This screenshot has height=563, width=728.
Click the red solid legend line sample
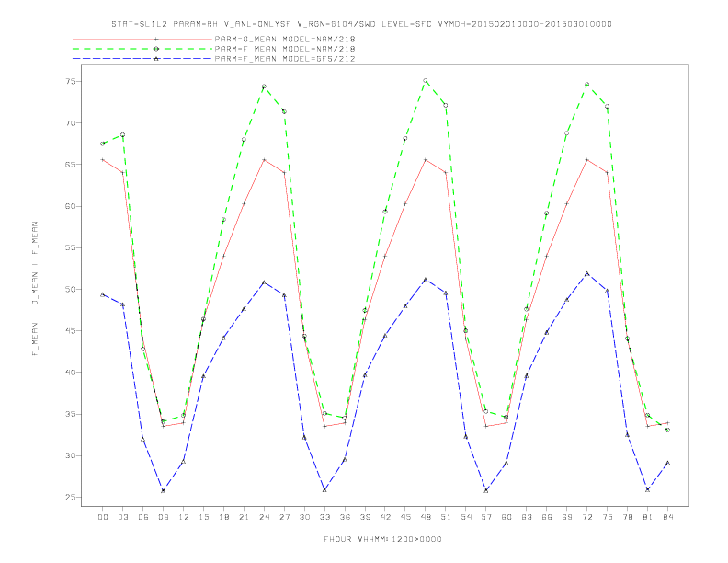[142, 39]
